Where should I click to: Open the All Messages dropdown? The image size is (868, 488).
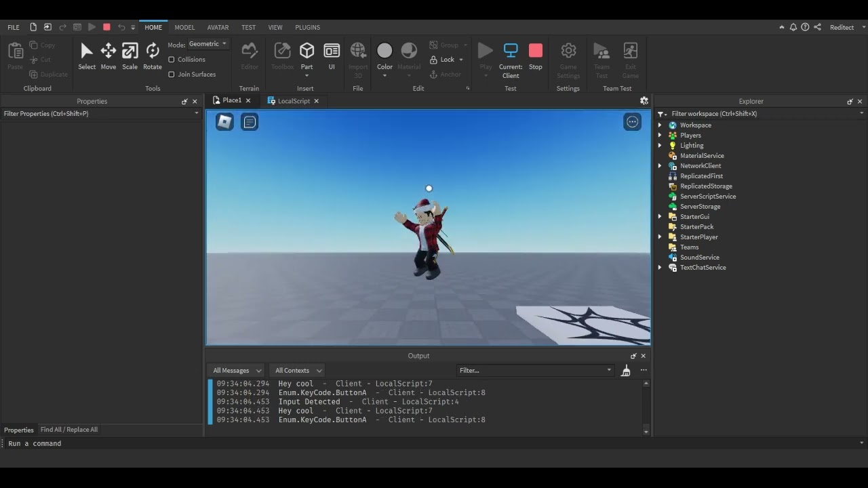point(237,371)
